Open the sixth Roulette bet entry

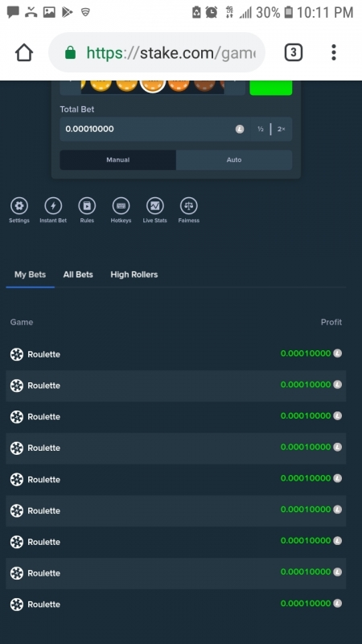176,510
